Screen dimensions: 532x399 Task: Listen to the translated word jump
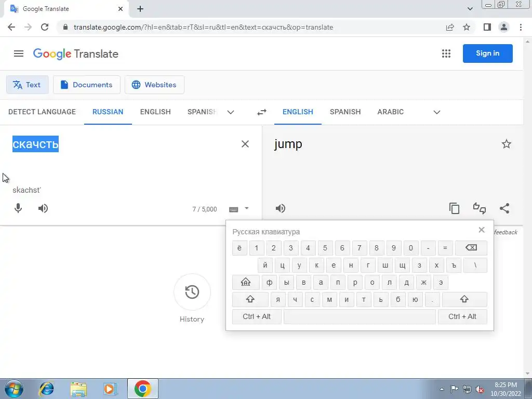(280, 208)
